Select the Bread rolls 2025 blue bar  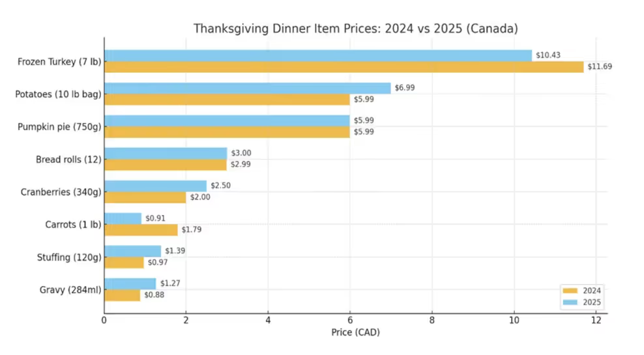(x=166, y=153)
